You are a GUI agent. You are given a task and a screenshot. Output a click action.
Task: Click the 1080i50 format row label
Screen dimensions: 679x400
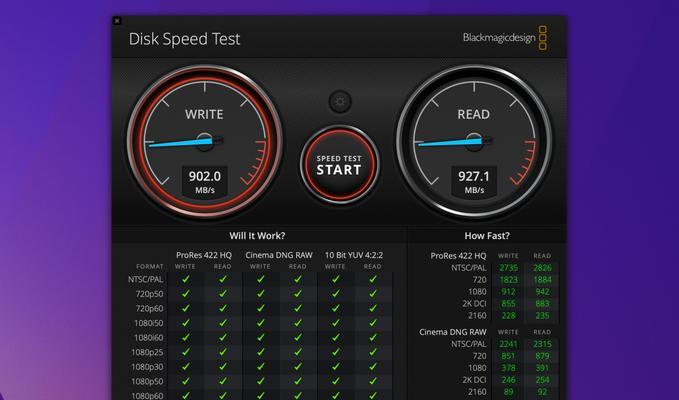pyautogui.click(x=149, y=323)
